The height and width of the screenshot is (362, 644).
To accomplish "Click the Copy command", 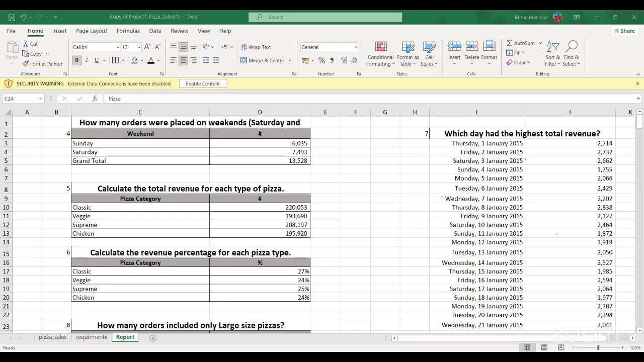I will click(x=32, y=54).
